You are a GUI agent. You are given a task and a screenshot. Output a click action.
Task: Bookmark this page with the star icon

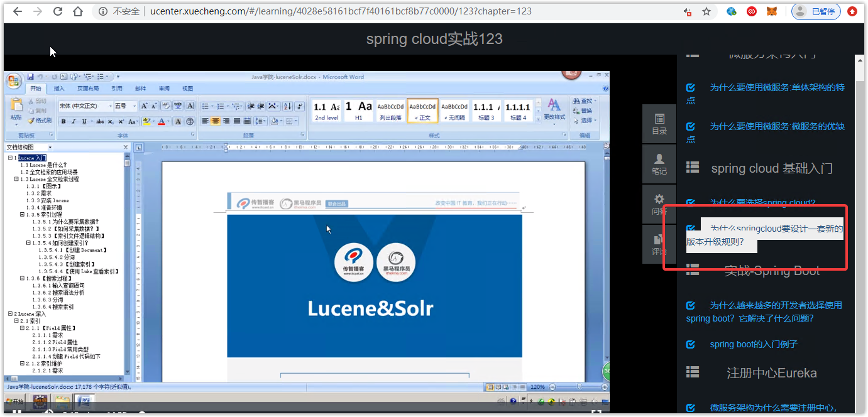point(706,11)
